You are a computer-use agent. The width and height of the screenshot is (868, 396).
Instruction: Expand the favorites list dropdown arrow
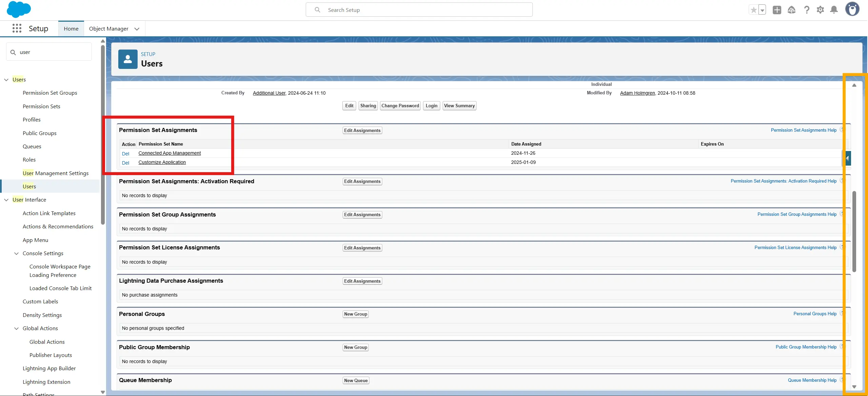[762, 10]
